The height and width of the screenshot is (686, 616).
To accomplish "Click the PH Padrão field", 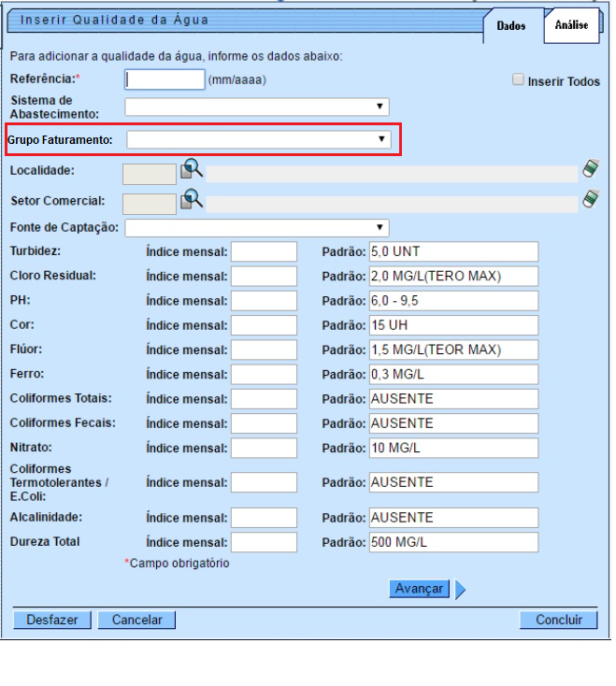I will tap(453, 301).
